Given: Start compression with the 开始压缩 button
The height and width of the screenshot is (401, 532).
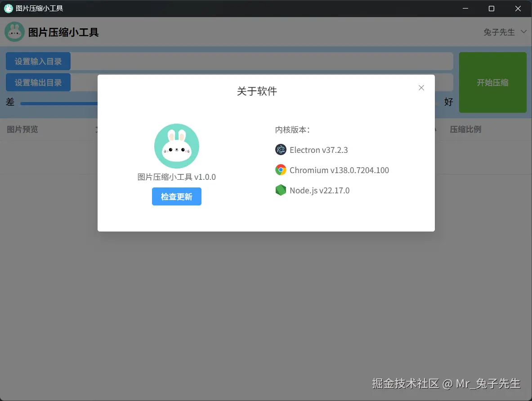Looking at the screenshot, I should pyautogui.click(x=492, y=82).
